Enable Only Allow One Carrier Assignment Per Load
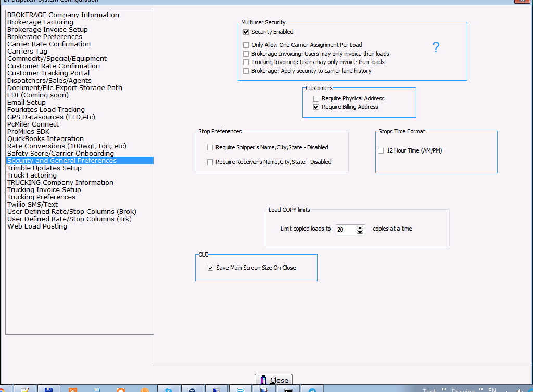This screenshot has width=533, height=392. pyautogui.click(x=246, y=45)
